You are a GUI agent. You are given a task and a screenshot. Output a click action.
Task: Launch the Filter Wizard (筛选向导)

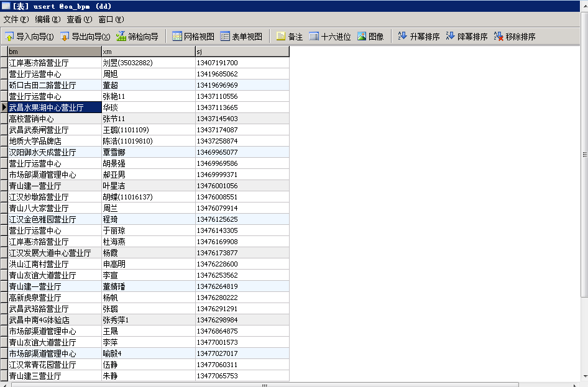137,37
